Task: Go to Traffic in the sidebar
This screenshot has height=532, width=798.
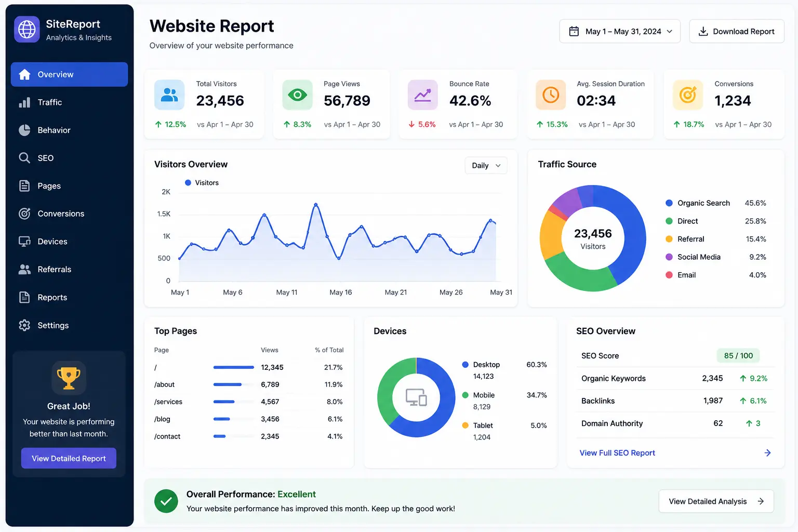Action: point(69,102)
